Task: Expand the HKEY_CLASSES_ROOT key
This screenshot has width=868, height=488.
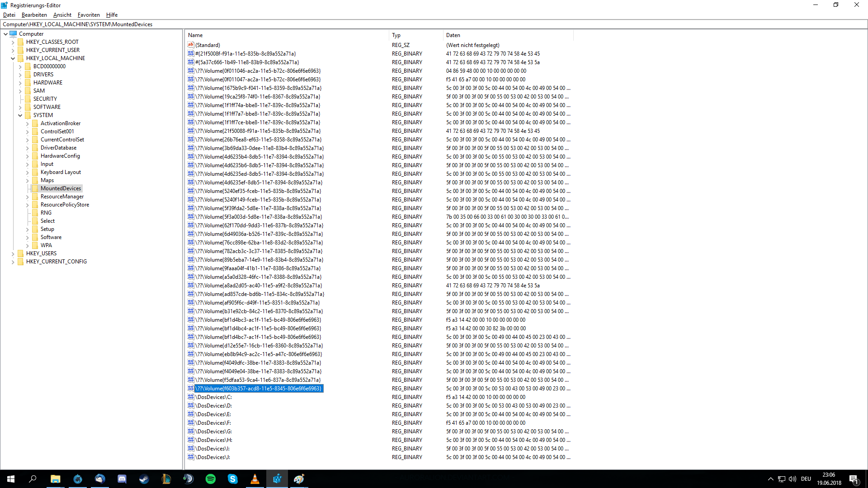Action: tap(13, 42)
